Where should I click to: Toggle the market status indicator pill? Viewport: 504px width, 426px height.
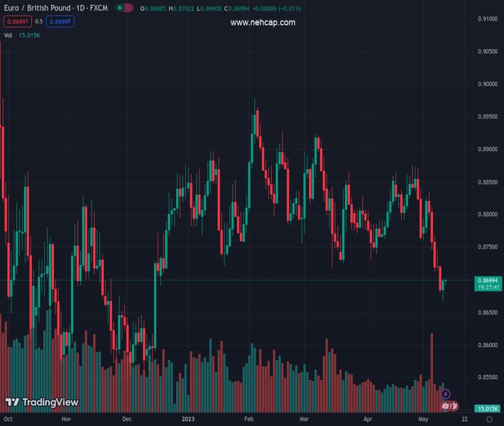(124, 9)
